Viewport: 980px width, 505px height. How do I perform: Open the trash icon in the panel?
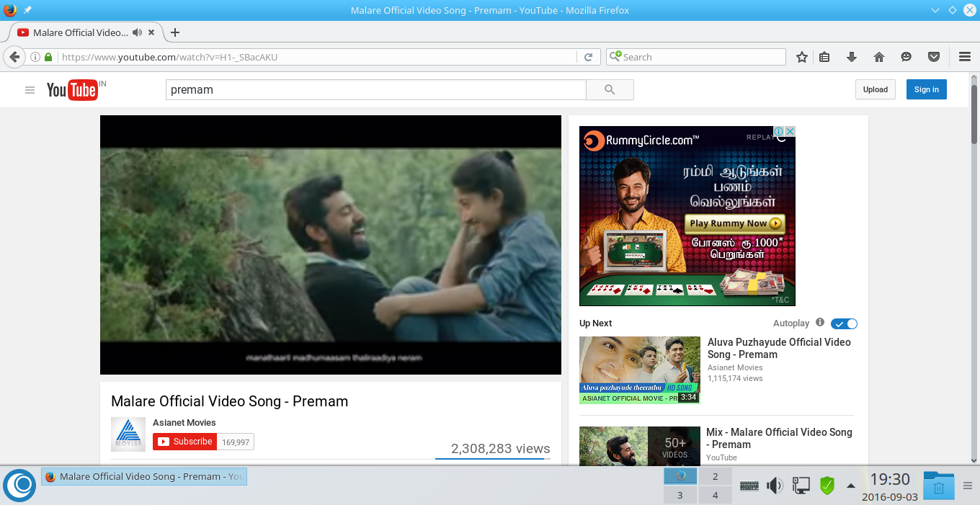938,486
